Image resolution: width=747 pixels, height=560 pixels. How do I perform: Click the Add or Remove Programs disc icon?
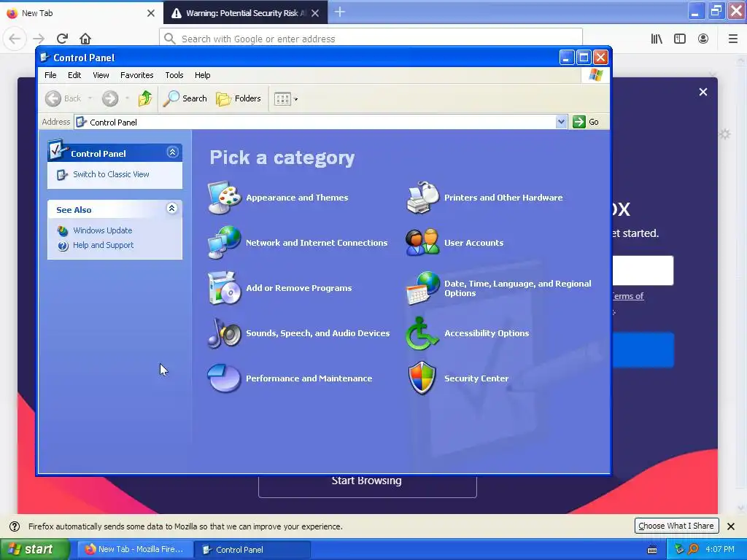pyautogui.click(x=225, y=287)
